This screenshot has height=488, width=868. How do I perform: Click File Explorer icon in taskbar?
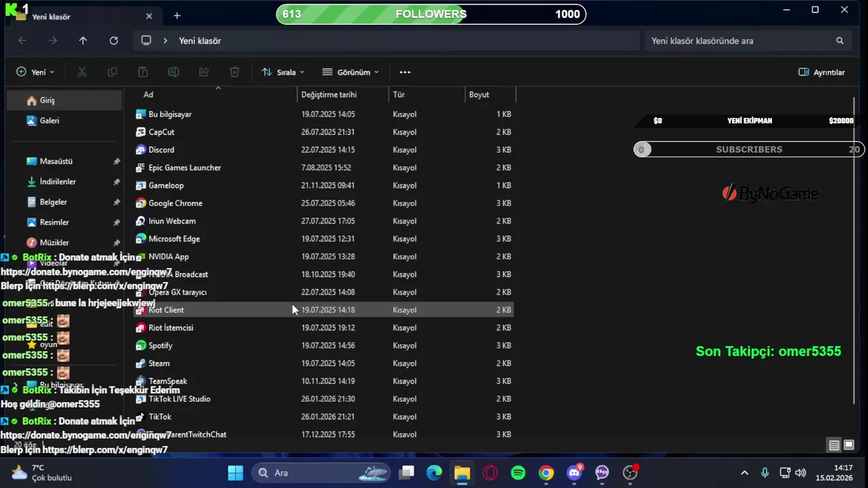pos(462,472)
